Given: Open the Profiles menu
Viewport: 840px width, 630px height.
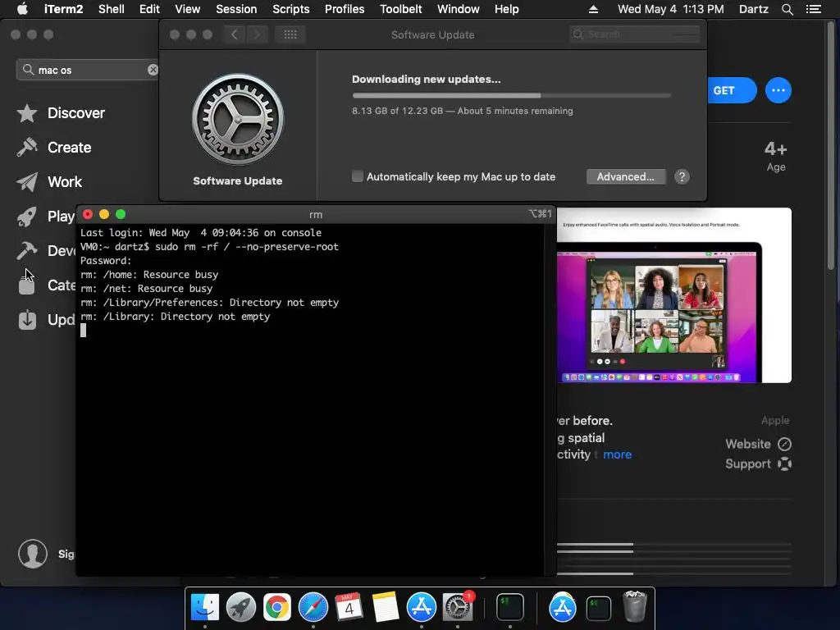Looking at the screenshot, I should coord(345,9).
